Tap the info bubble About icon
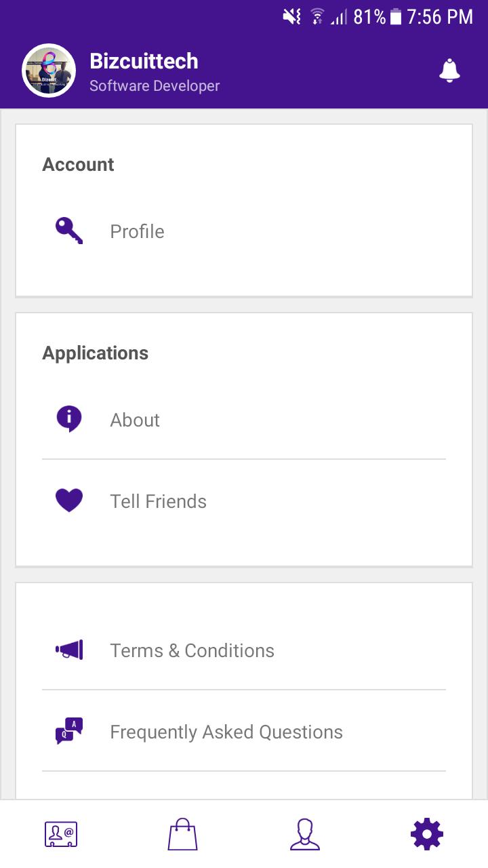 (x=69, y=420)
